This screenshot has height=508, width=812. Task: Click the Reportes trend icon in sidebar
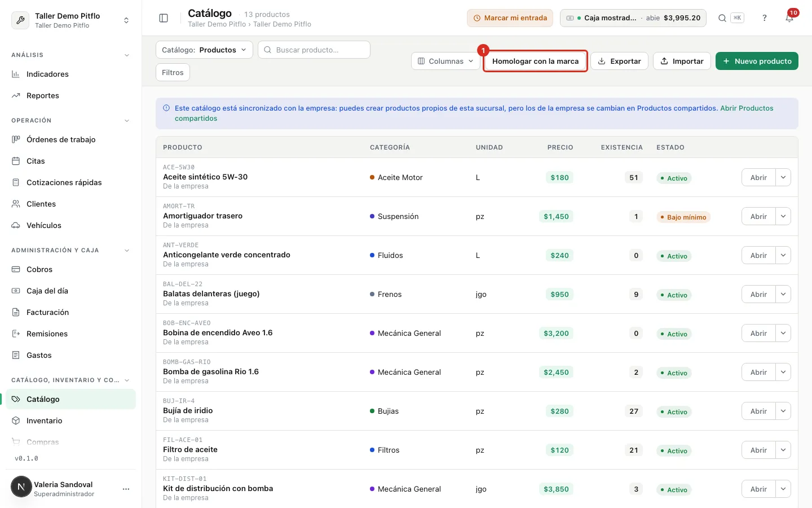click(x=16, y=95)
